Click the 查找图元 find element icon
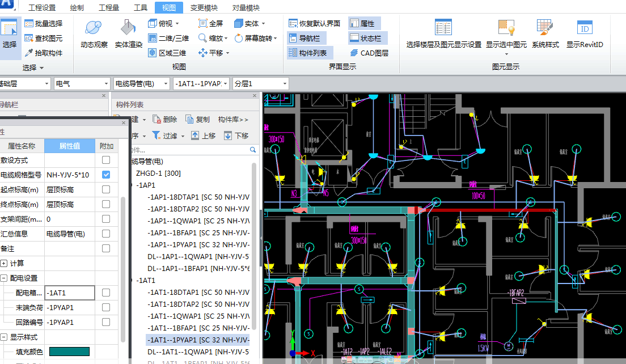 [x=29, y=39]
